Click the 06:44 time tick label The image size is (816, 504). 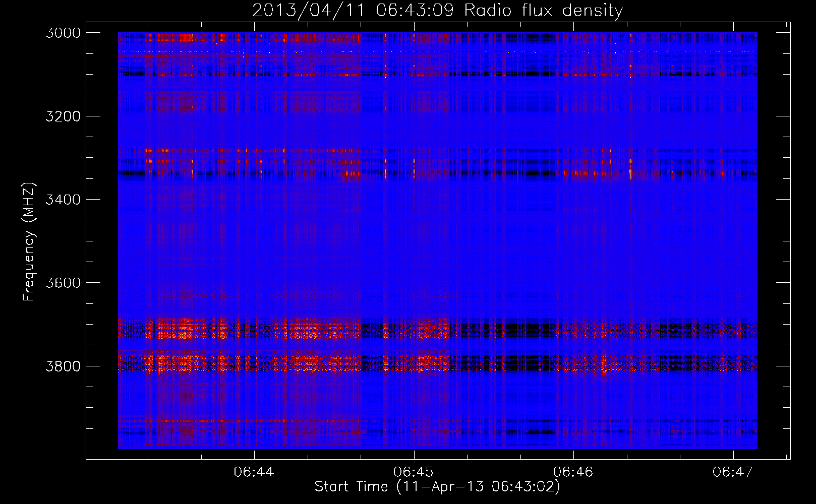coord(254,472)
